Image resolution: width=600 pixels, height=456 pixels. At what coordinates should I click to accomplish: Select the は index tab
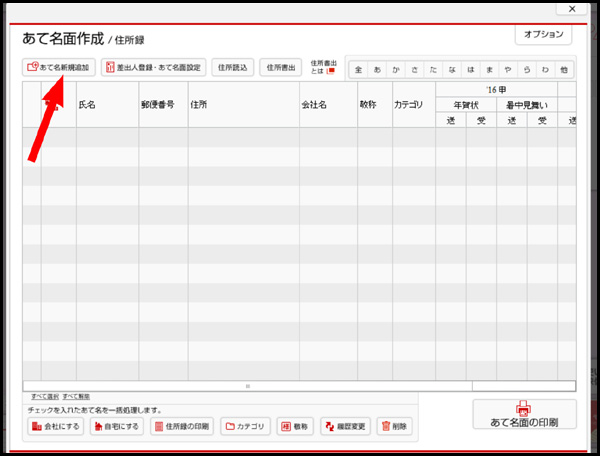pos(471,70)
